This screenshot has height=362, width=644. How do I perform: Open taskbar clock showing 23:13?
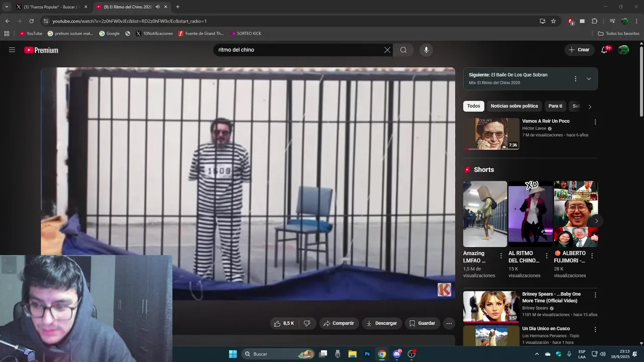click(x=620, y=354)
